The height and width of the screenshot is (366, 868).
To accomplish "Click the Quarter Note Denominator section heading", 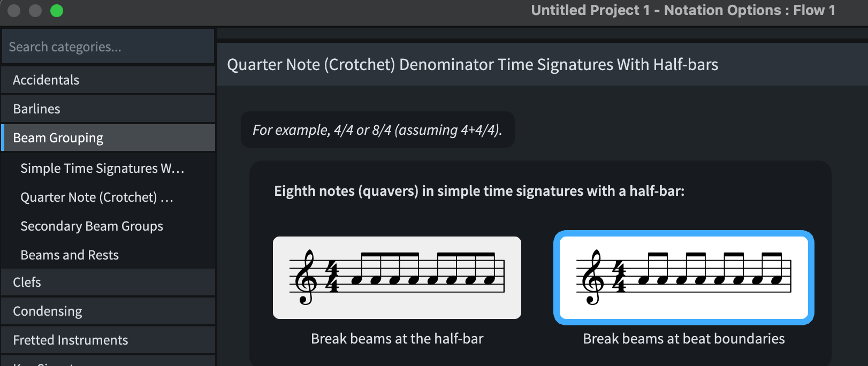I will (472, 65).
